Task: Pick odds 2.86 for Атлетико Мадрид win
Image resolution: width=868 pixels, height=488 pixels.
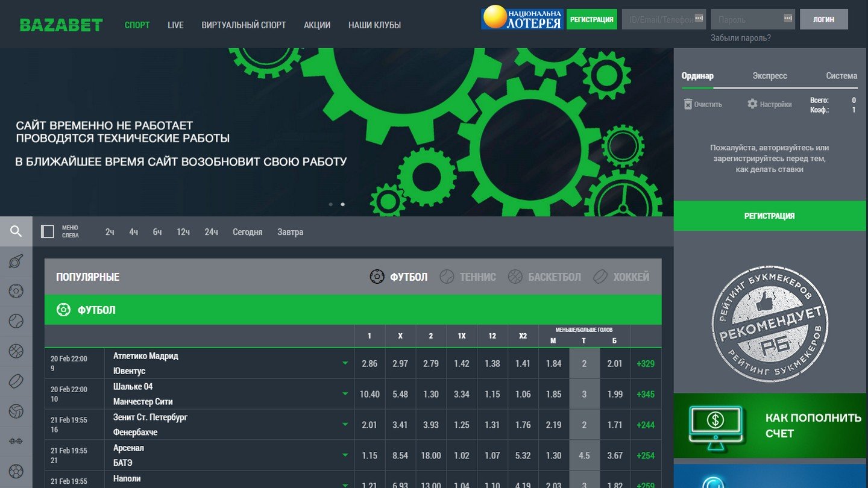Action: tap(370, 363)
